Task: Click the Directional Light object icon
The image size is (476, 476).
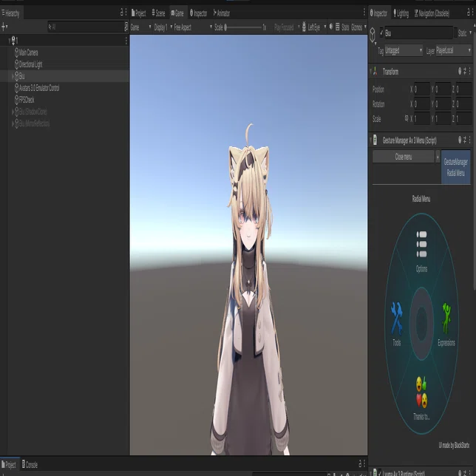Action: tap(17, 64)
